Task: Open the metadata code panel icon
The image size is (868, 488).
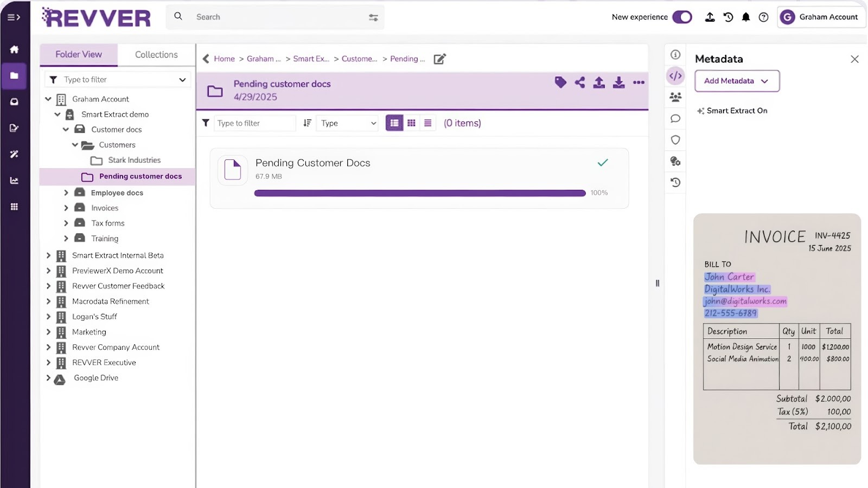Action: click(675, 76)
